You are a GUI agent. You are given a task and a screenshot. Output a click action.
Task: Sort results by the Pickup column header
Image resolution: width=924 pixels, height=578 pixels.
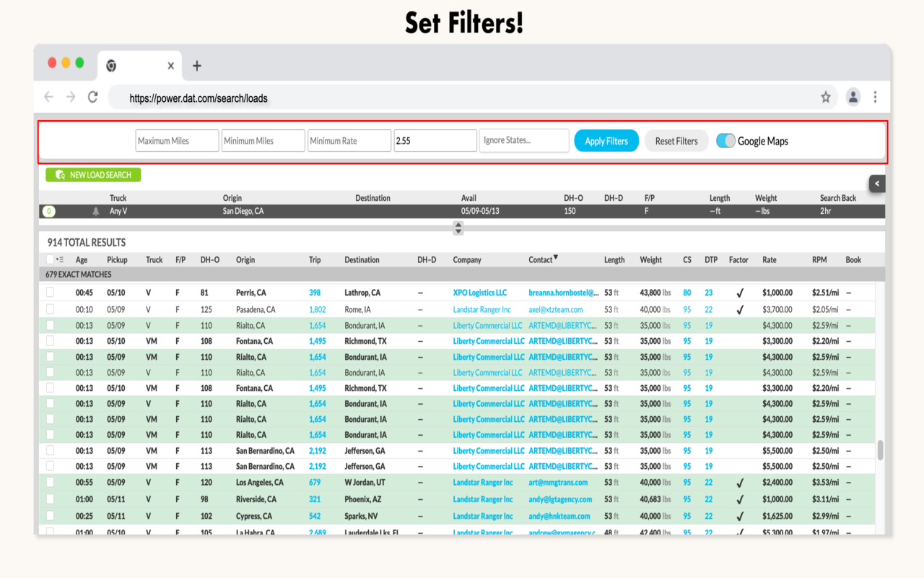(x=117, y=260)
